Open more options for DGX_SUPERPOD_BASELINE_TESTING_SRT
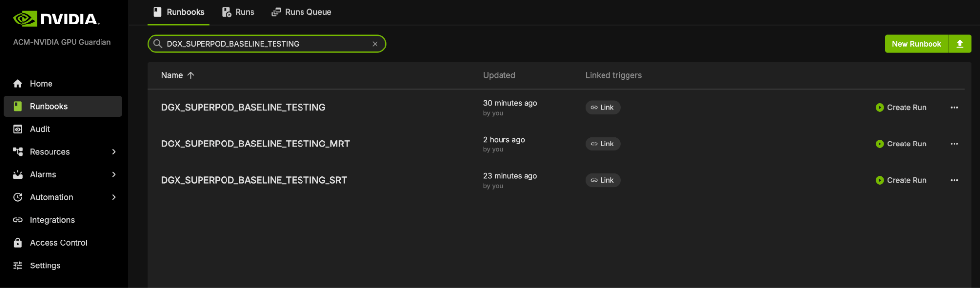 coord(954,180)
